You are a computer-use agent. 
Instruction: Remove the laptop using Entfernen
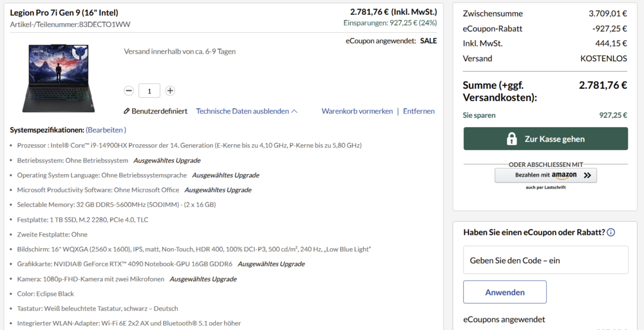[x=419, y=112]
